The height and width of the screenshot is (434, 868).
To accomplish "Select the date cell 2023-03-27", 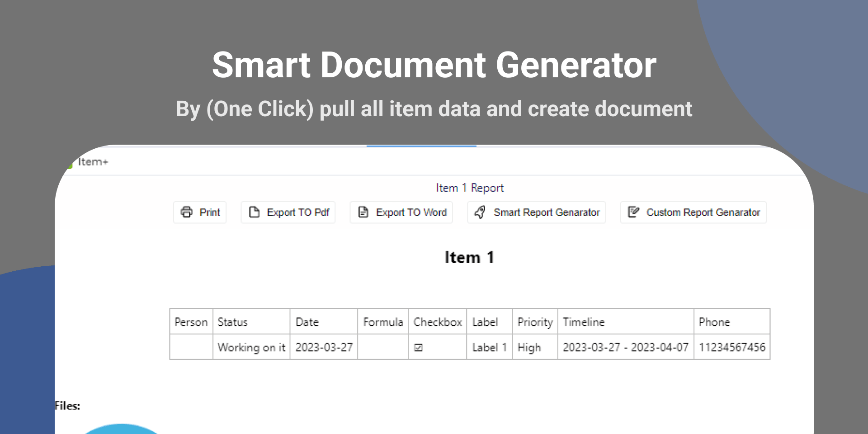I will (324, 347).
